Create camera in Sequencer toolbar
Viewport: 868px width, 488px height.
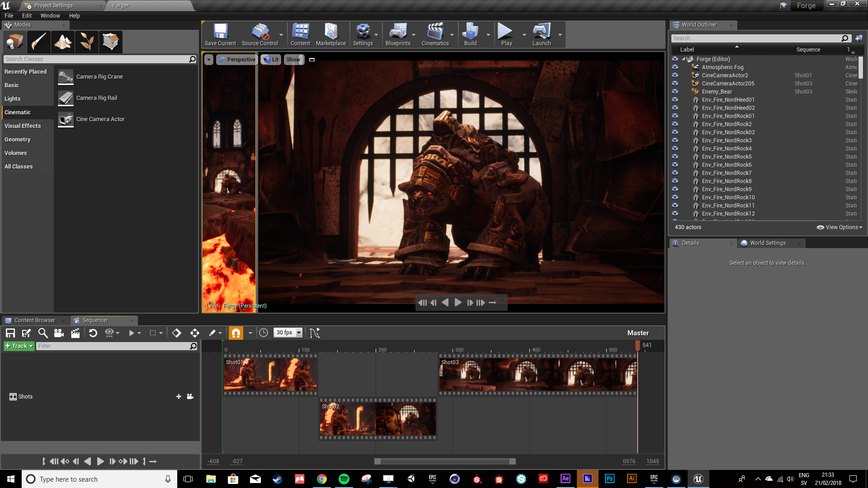click(x=59, y=333)
